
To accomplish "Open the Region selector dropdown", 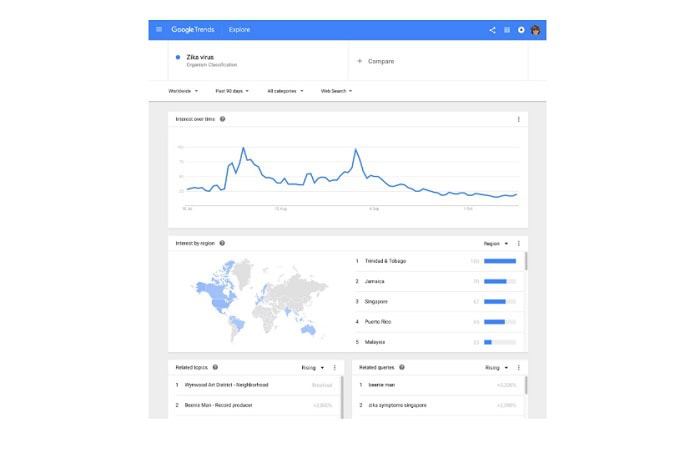I will point(496,243).
